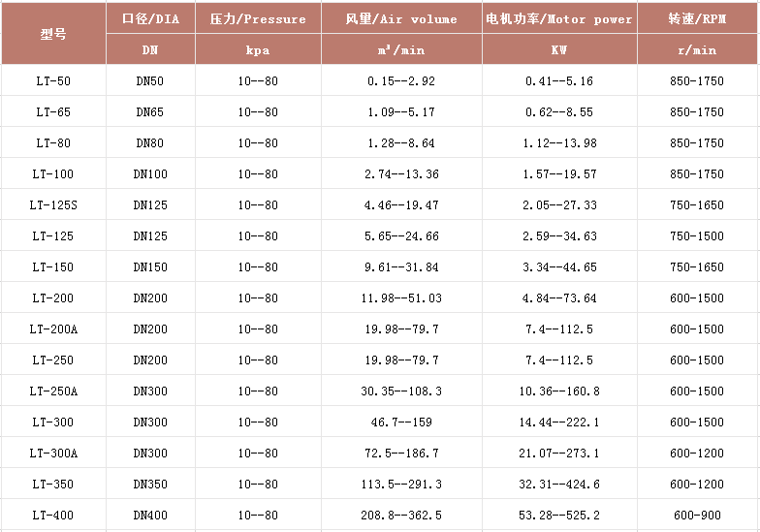Click the 型号 column header

(53, 34)
